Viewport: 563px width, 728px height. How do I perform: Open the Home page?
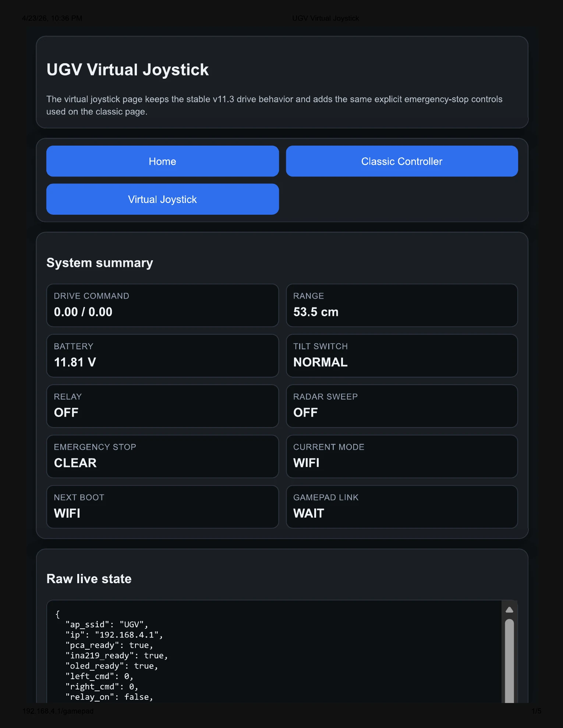[162, 161]
